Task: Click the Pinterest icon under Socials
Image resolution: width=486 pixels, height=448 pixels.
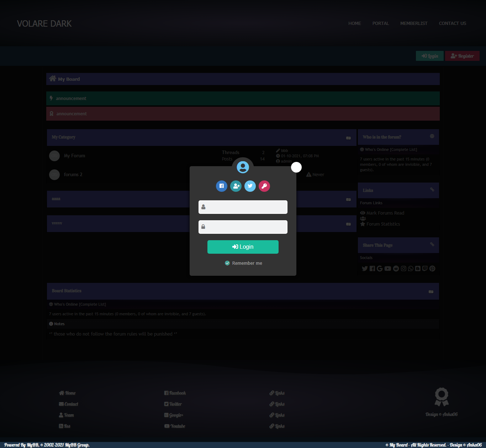Action: coord(432,269)
